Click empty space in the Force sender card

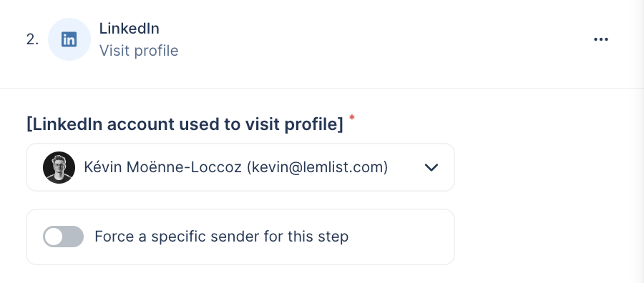[401, 237]
